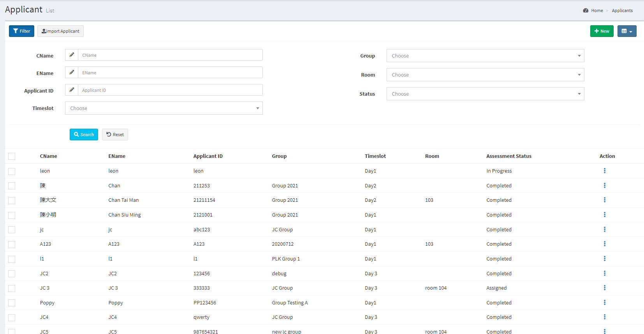The height and width of the screenshot is (334, 644).
Task: Click into the EName text field
Action: 170,73
